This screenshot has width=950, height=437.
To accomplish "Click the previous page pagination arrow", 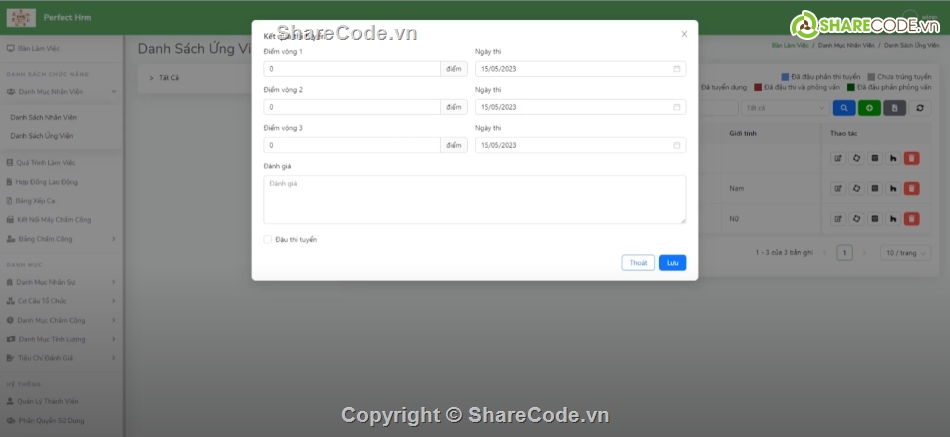I will click(825, 253).
